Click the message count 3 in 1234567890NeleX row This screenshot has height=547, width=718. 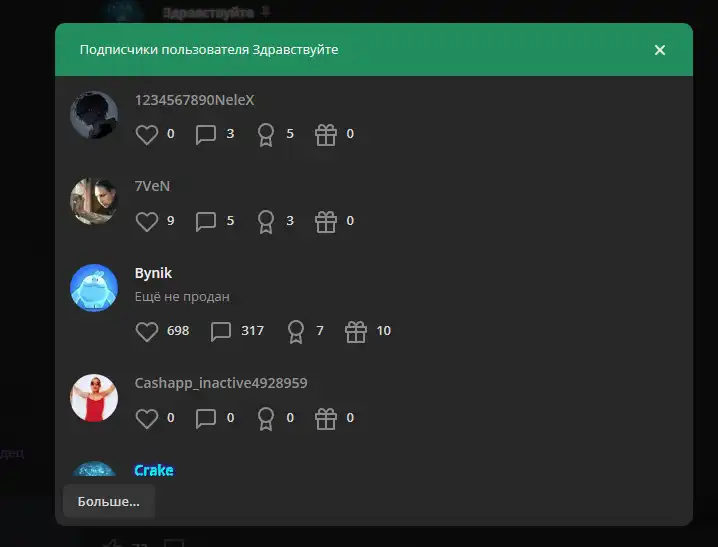230,134
